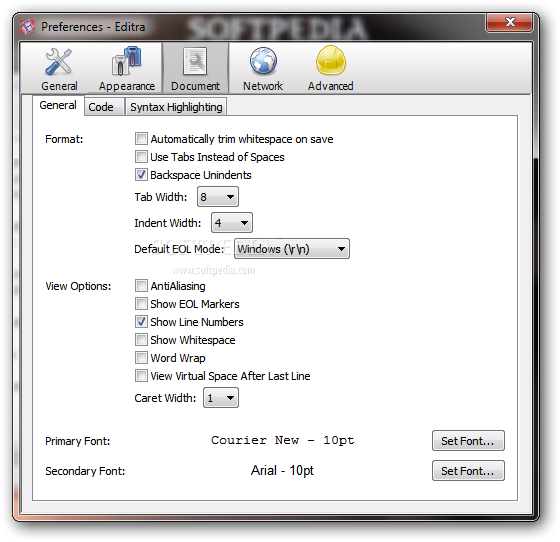Switch to the General sub-tab
The width and height of the screenshot is (560, 542).
click(x=58, y=105)
